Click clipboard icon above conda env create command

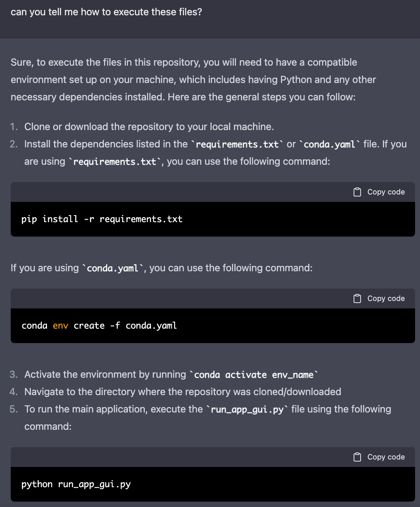click(x=357, y=299)
